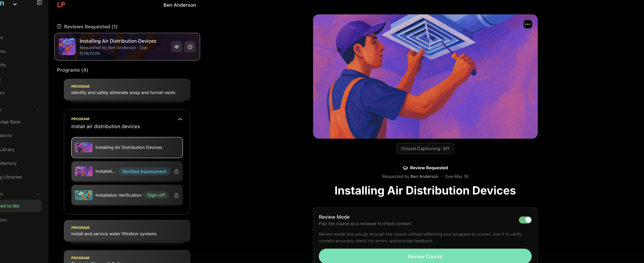Click the lock icon on Verified Assessment row
Screen dimensions: 644x263
176,172
